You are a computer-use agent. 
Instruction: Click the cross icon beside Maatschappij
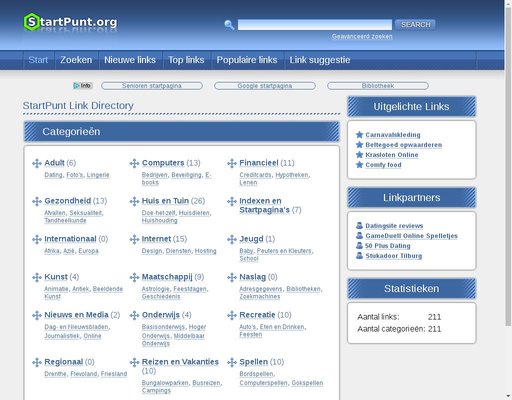pos(134,277)
